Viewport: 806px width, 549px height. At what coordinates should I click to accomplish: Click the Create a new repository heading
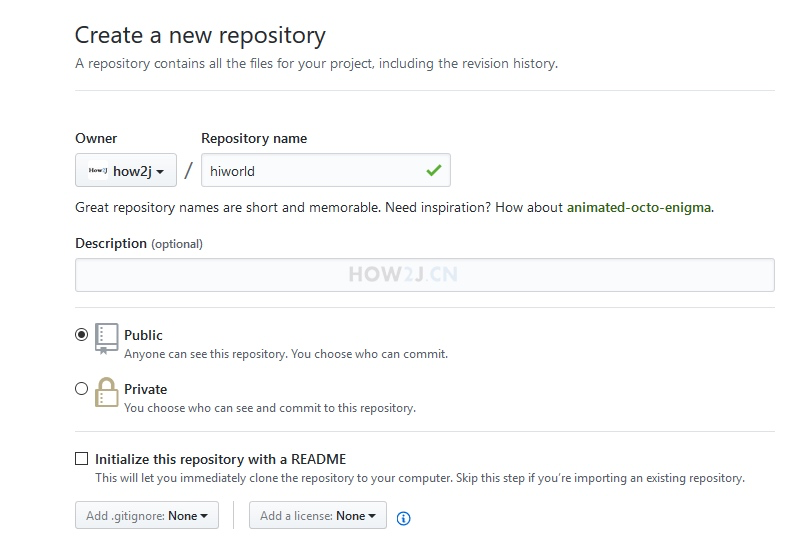coord(200,35)
